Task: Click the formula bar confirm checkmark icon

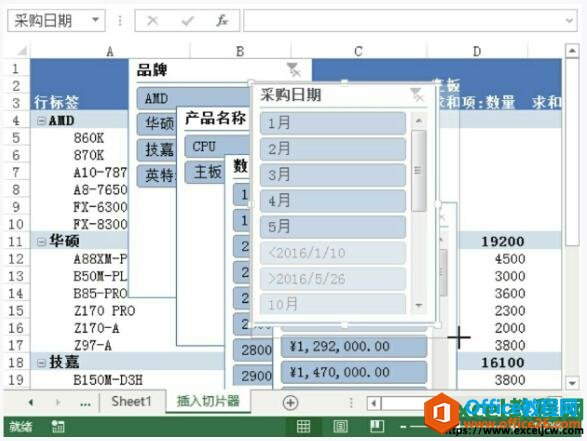Action: (187, 21)
